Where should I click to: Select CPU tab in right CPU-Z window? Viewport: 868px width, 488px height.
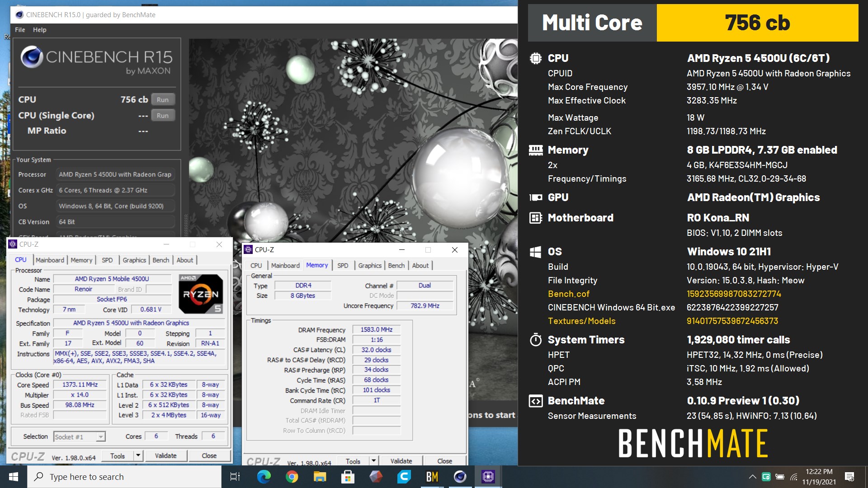tap(256, 265)
